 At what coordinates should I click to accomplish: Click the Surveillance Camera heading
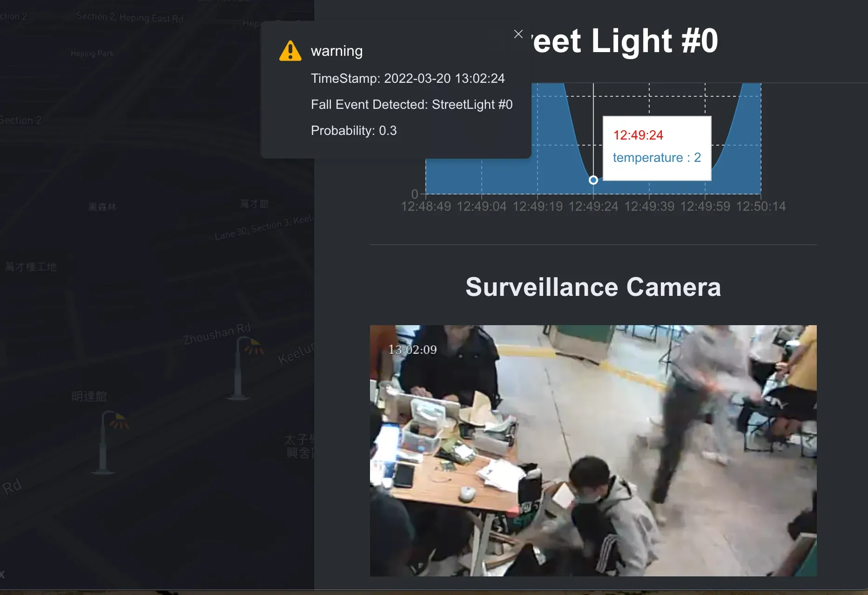pyautogui.click(x=593, y=287)
